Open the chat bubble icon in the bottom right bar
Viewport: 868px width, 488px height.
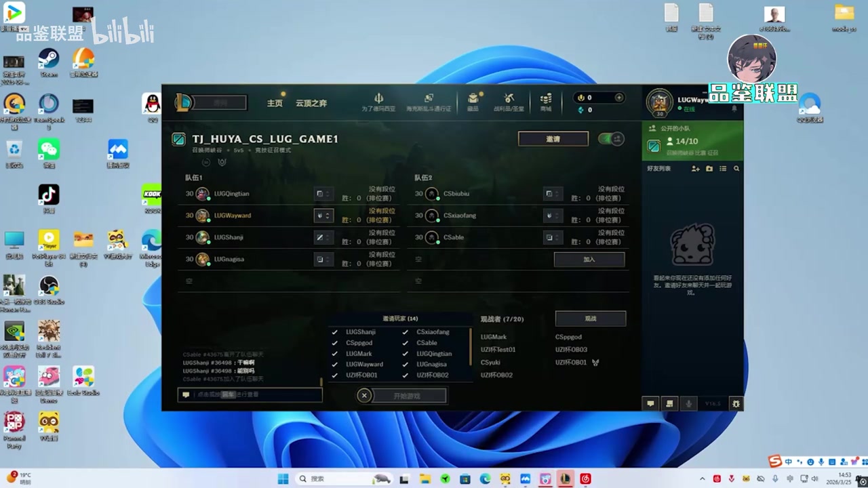click(x=650, y=404)
